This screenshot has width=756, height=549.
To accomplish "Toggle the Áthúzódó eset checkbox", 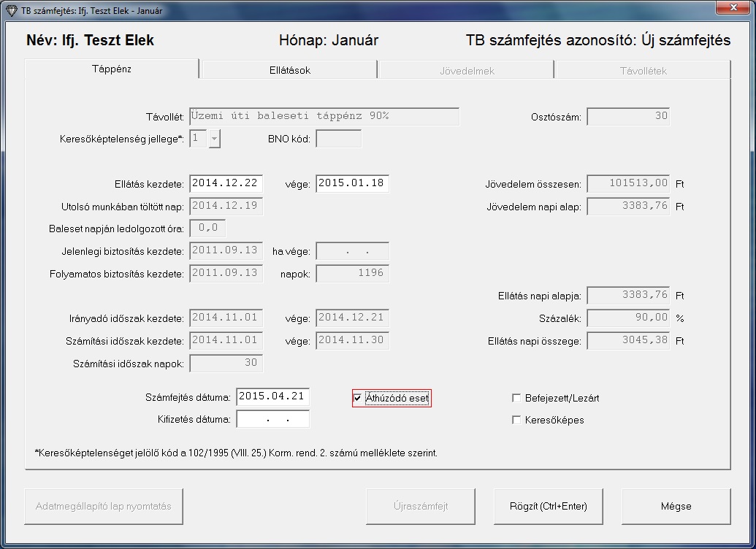I will [357, 399].
